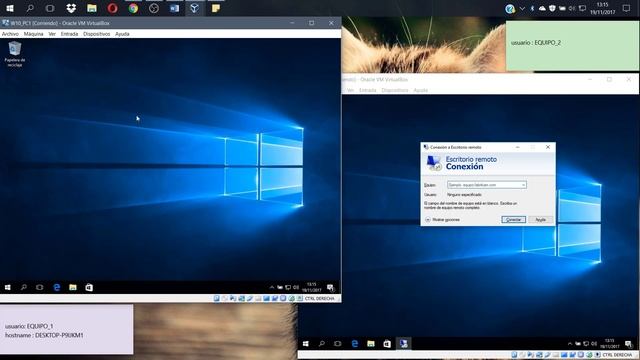Screen dimensions: 640x360
Task: Open search in W10_PC1 guest taskbar
Action: (x=24, y=287)
